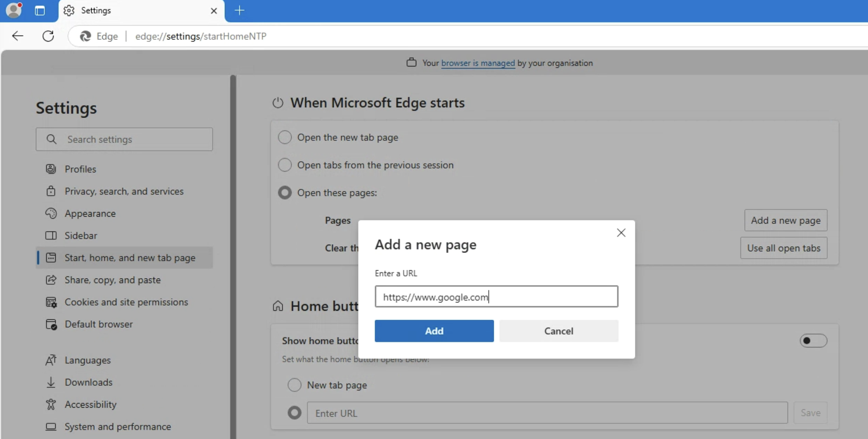Select 'Open the new tab page' radio
This screenshot has width=868, height=439.
pos(285,137)
